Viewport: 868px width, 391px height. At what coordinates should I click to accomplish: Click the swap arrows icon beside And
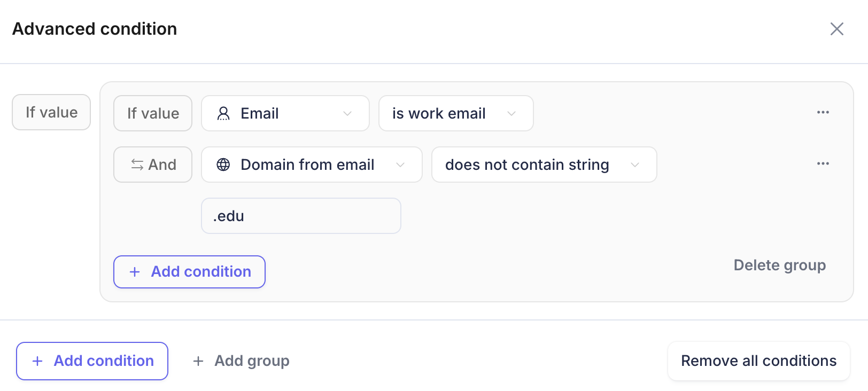coord(137,165)
